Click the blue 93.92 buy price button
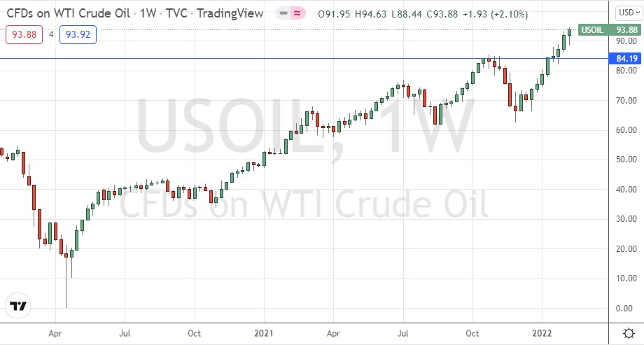The height and width of the screenshot is (345, 644). pos(78,34)
